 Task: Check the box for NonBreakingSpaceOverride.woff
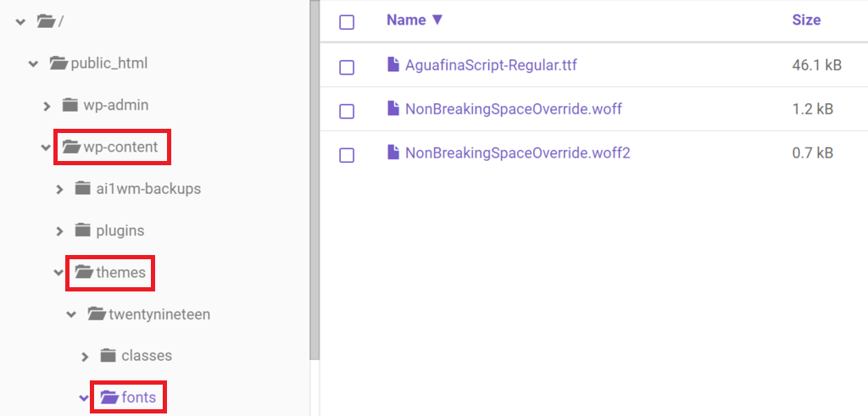click(x=347, y=111)
